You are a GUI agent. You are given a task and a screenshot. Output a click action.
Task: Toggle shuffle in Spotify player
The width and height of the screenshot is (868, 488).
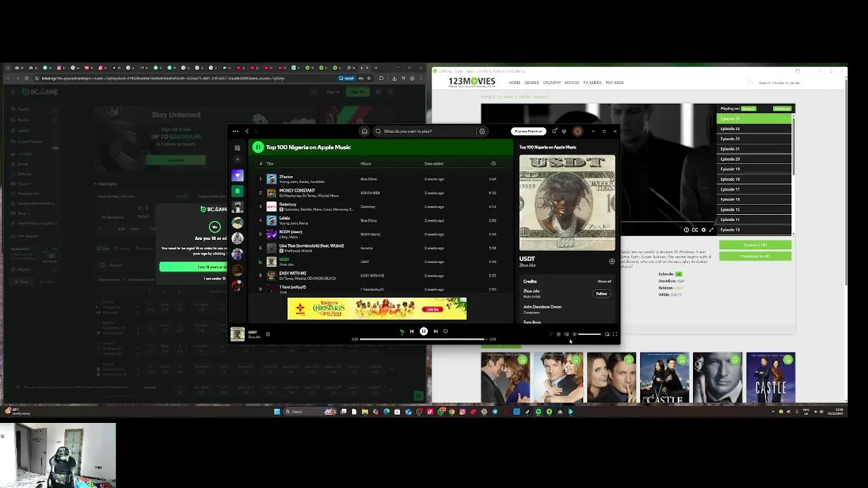[x=401, y=331]
